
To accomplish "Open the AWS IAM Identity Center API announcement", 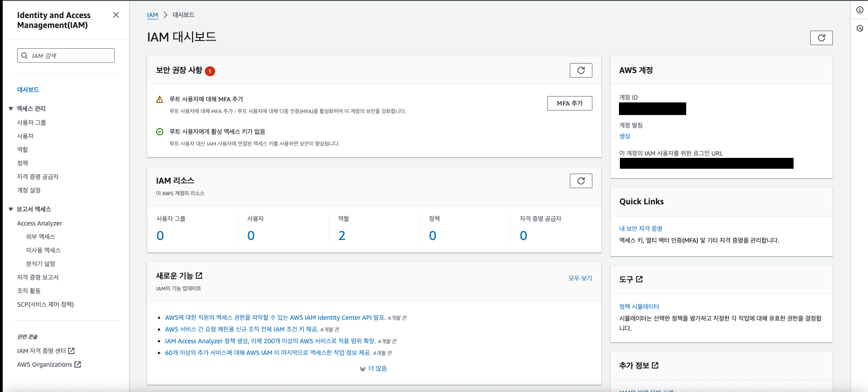I will point(275,318).
